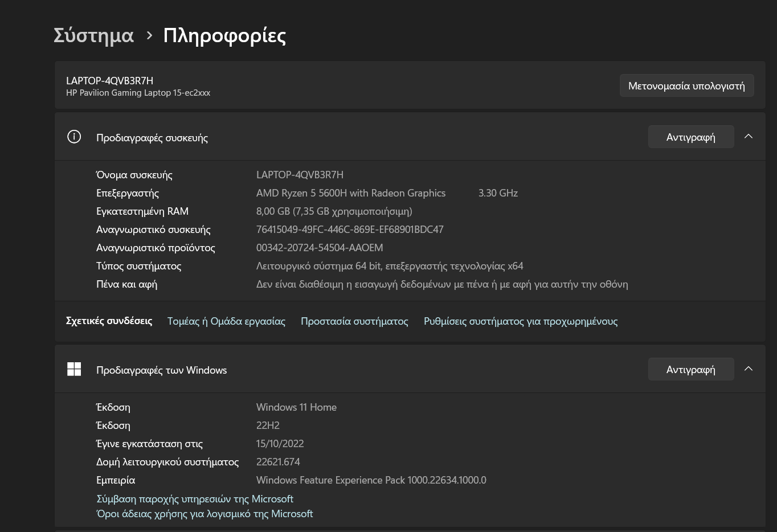Click the Αναγνωριστικό προϊόντος label
Viewport: 777px width, 532px height.
[x=156, y=248]
